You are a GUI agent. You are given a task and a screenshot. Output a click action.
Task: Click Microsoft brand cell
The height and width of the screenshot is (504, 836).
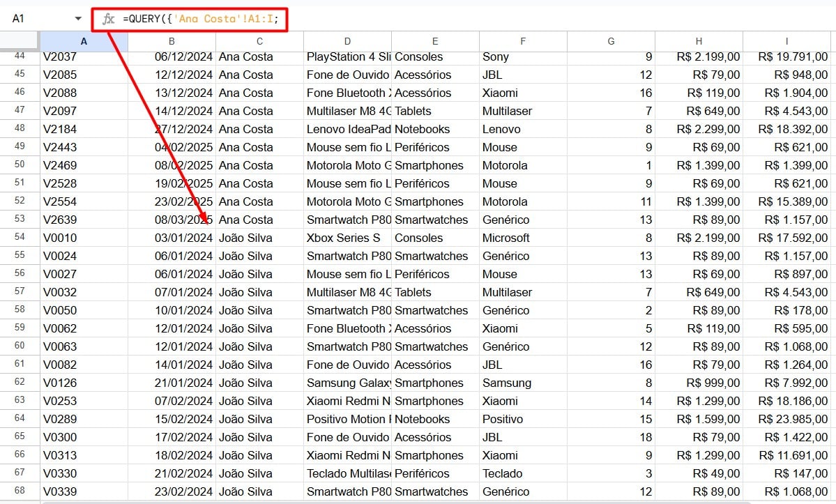coord(523,238)
